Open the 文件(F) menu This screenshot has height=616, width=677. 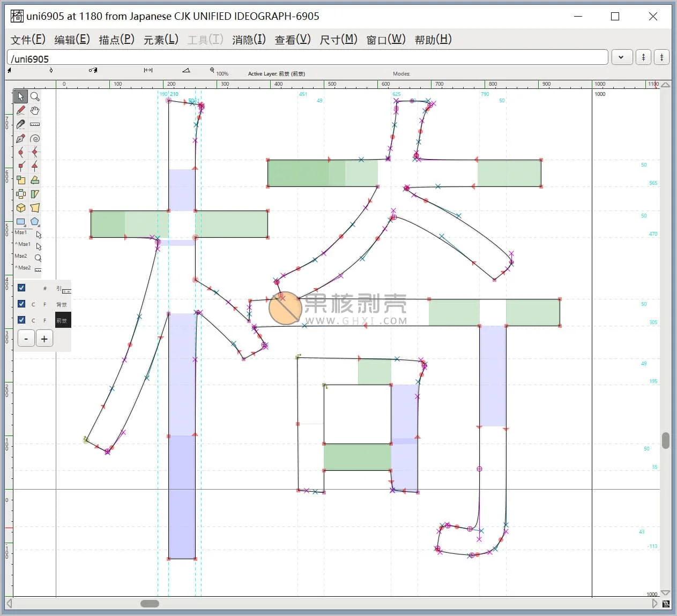28,40
